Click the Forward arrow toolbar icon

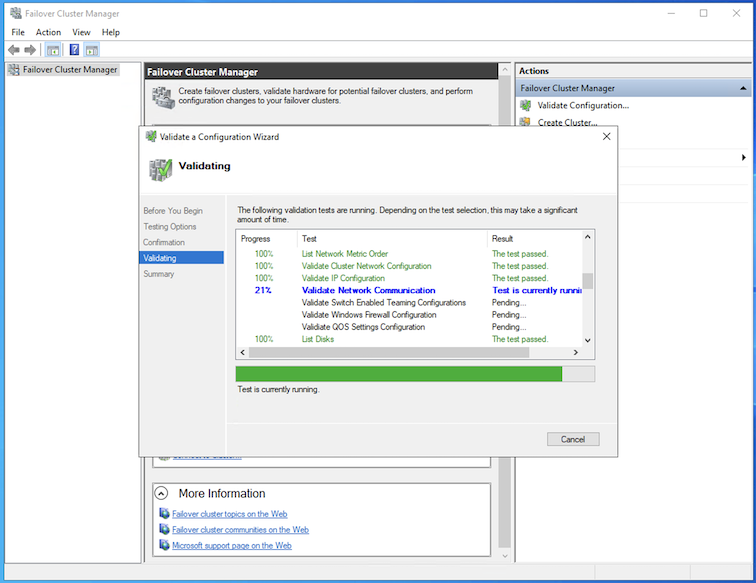point(30,50)
